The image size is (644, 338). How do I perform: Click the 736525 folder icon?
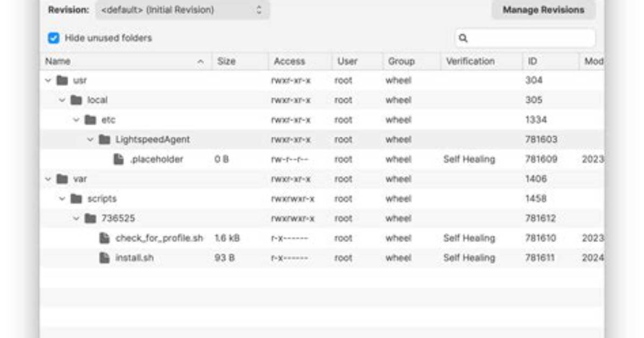pyautogui.click(x=90, y=218)
